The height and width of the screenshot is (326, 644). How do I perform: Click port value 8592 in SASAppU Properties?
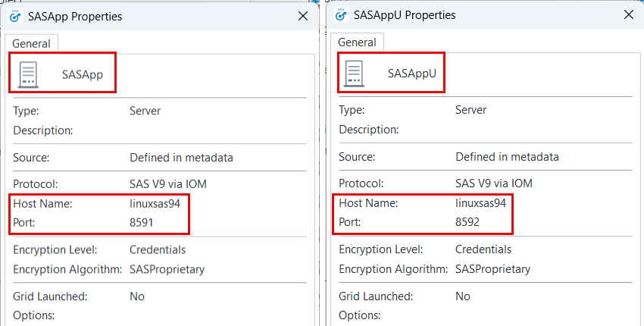[x=467, y=222]
